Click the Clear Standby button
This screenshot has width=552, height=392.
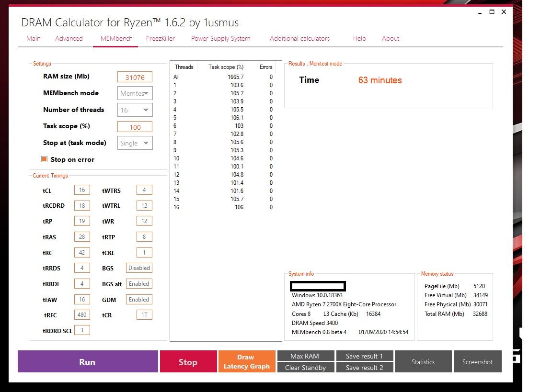[x=306, y=368]
